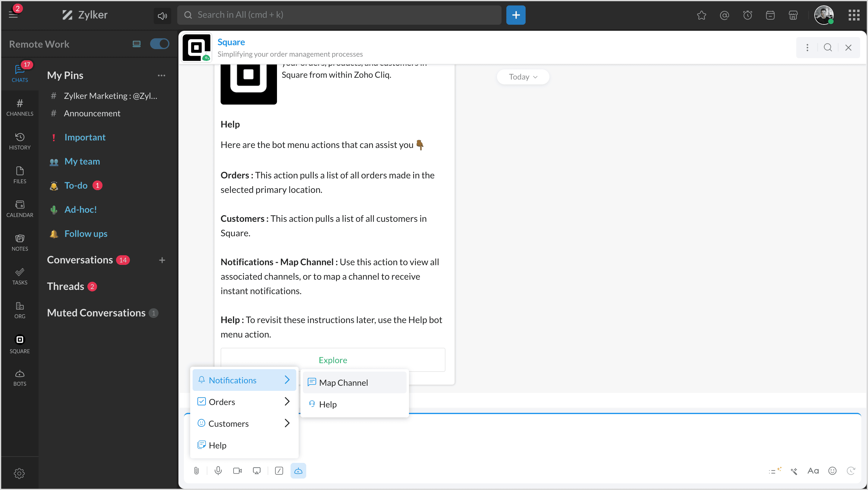868x490 pixels.
Task: Toggle the Remote Work switch
Action: pos(159,44)
